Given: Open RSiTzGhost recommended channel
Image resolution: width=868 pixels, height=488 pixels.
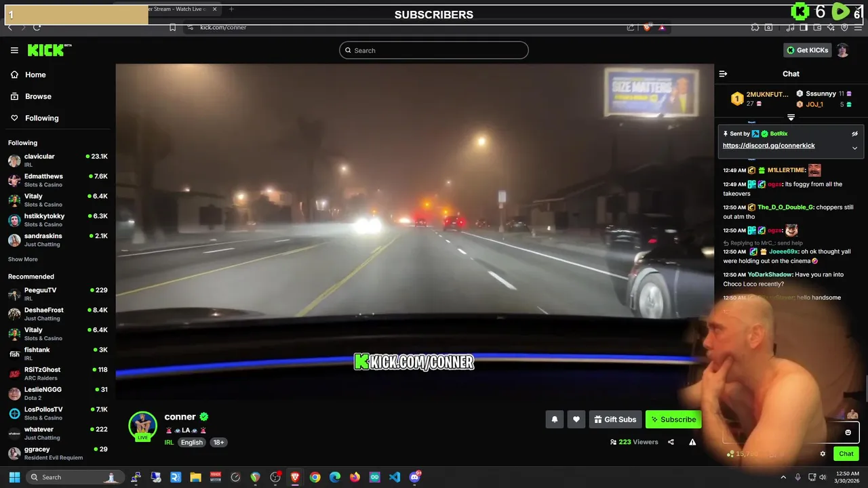Looking at the screenshot, I should pos(58,373).
